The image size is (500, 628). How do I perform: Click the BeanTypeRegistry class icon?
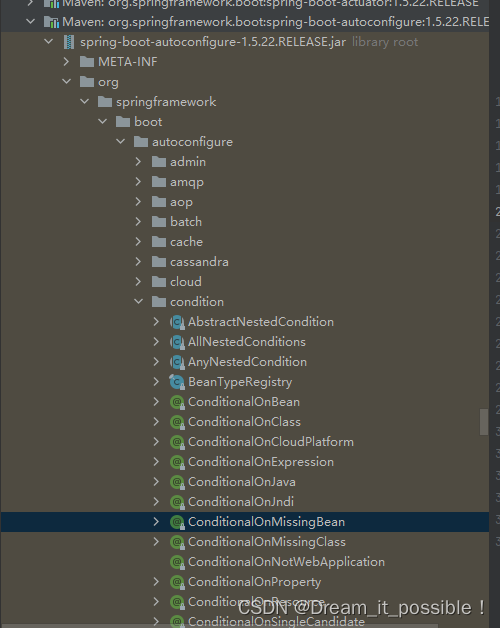177,382
